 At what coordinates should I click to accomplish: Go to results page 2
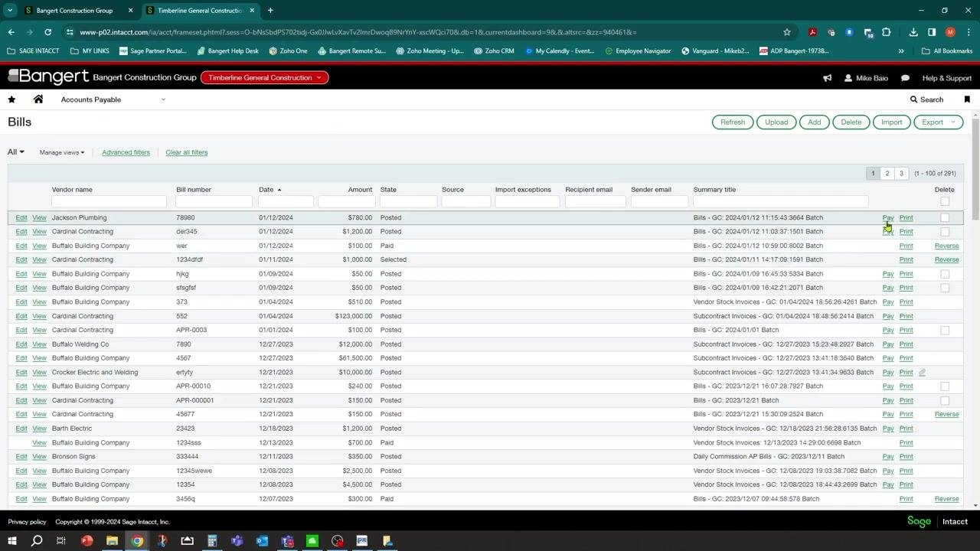(x=887, y=174)
